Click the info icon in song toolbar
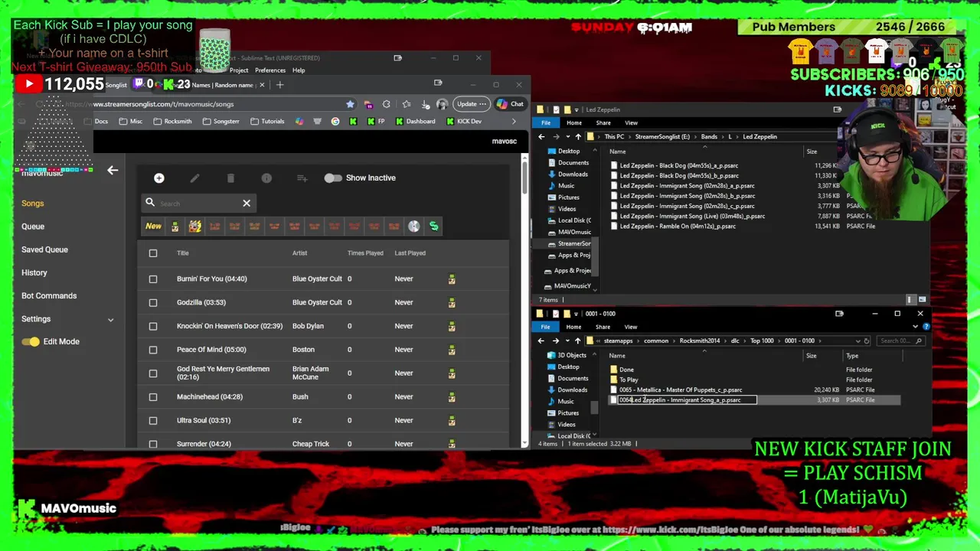The height and width of the screenshot is (551, 980). (x=266, y=178)
